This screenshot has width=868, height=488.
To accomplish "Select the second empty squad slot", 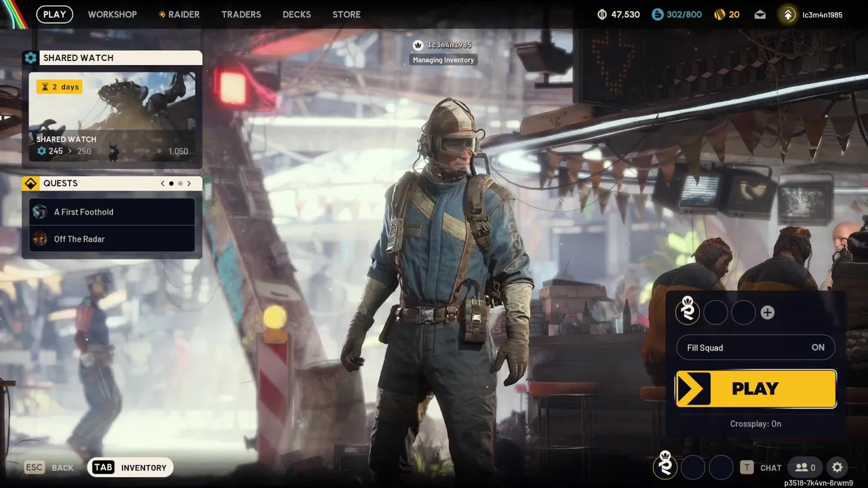I will coord(715,312).
